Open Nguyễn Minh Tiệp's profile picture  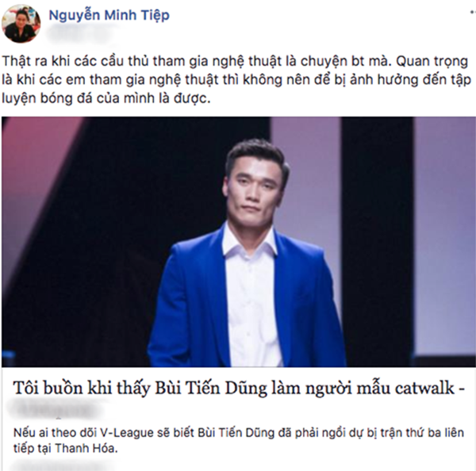(x=21, y=23)
